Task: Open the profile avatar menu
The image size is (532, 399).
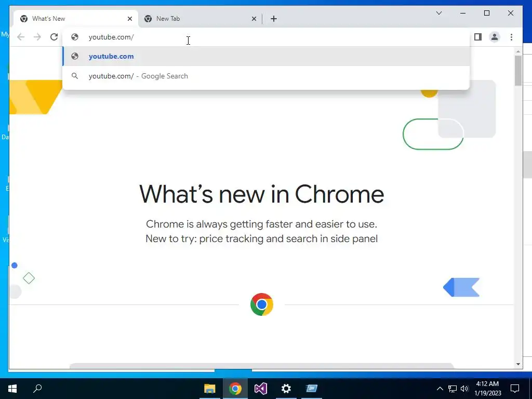Action: [x=495, y=37]
